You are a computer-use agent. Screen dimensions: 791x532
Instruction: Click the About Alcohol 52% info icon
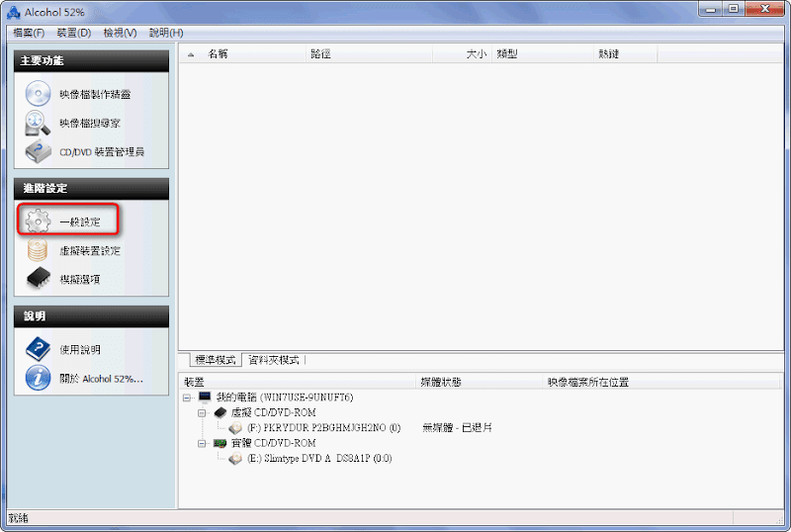pyautogui.click(x=38, y=378)
